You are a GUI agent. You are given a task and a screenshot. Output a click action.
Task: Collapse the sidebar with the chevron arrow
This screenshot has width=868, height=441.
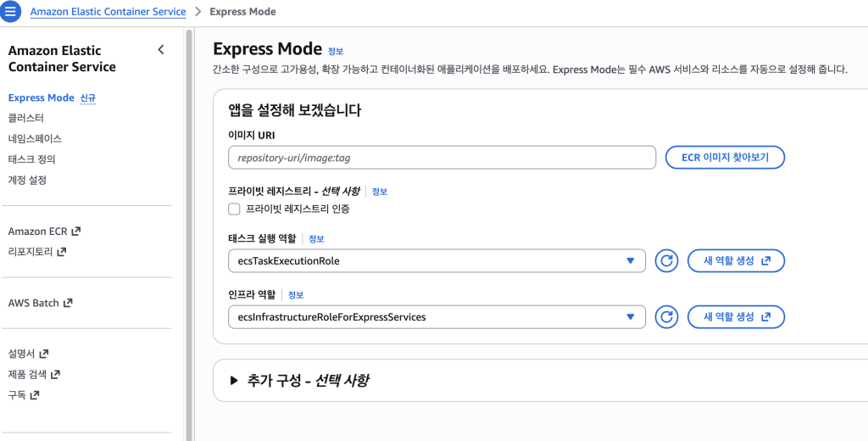click(x=161, y=50)
